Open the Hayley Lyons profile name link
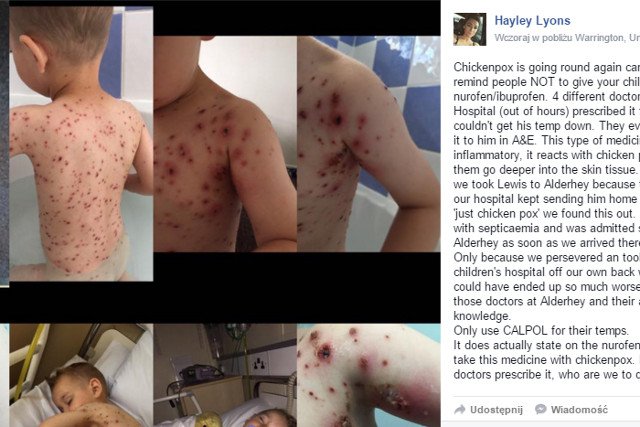 pos(532,20)
